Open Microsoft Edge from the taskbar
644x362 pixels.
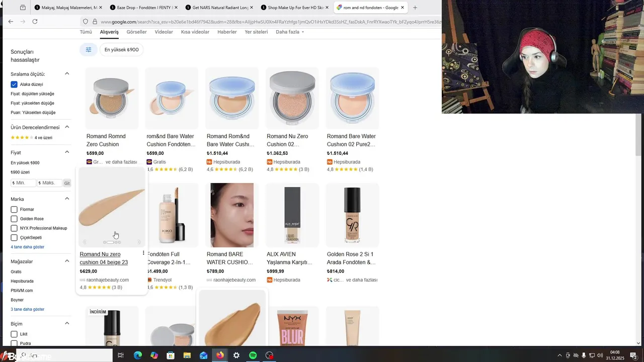(x=137, y=355)
